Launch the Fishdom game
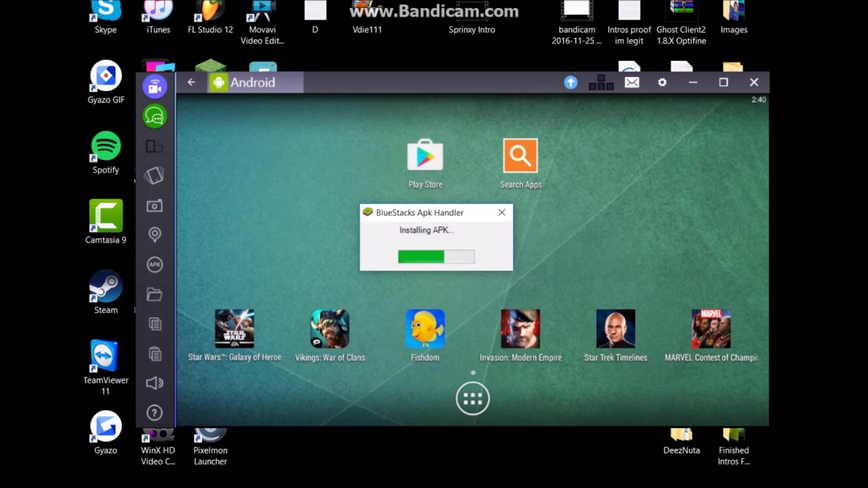868x488 pixels. click(425, 335)
